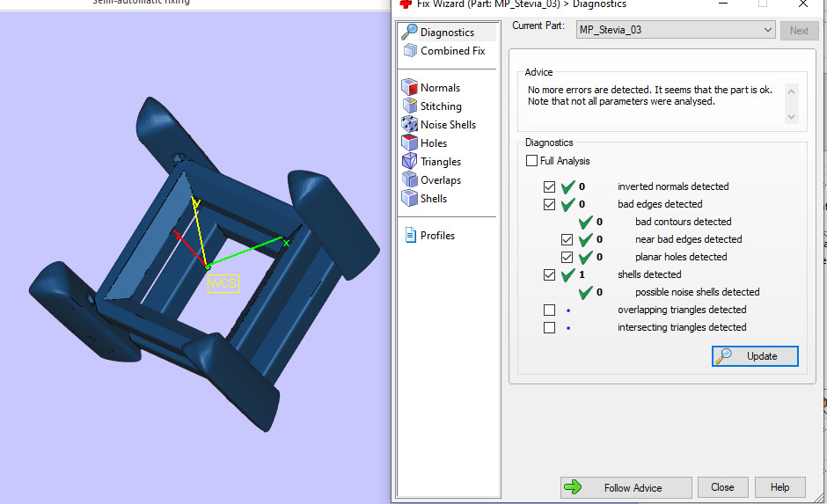Toggle shells detected checkbox
Screen dimensions: 827x504
(549, 274)
